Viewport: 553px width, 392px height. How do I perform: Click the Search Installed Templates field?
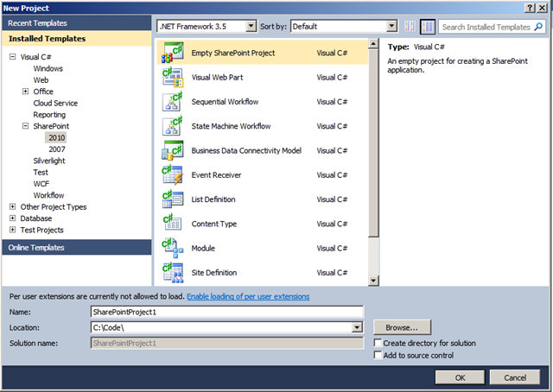(486, 27)
